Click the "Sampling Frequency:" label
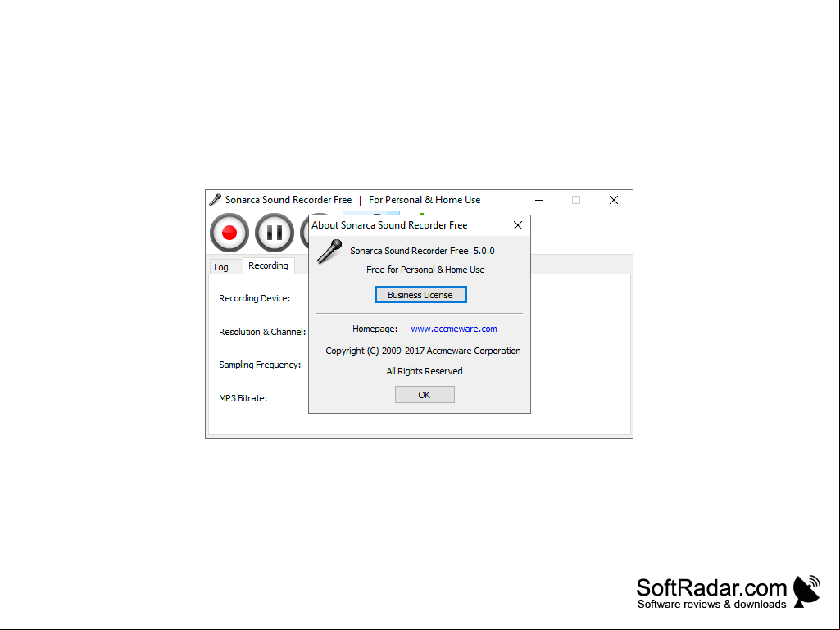The width and height of the screenshot is (840, 630). [x=260, y=365]
